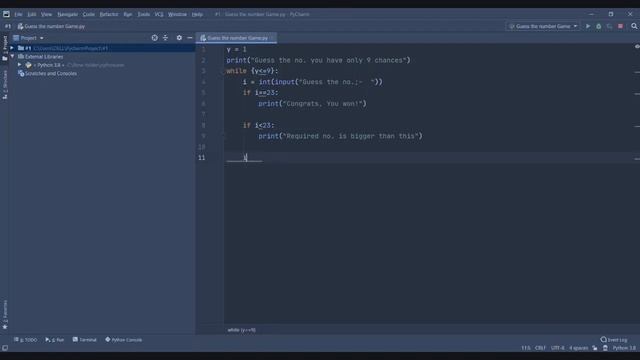The width and height of the screenshot is (640, 360).
Task: Click the 4 spaces indent status entry
Action: [x=578, y=348]
